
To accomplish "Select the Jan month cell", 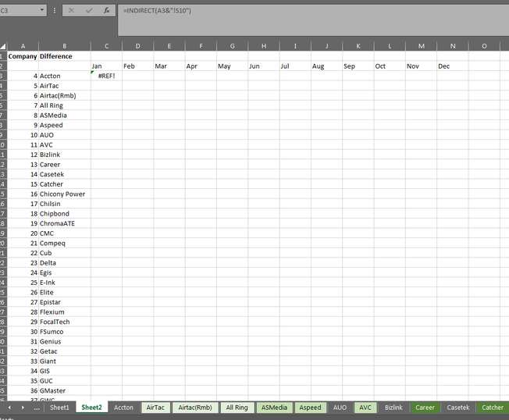I will [x=106, y=66].
